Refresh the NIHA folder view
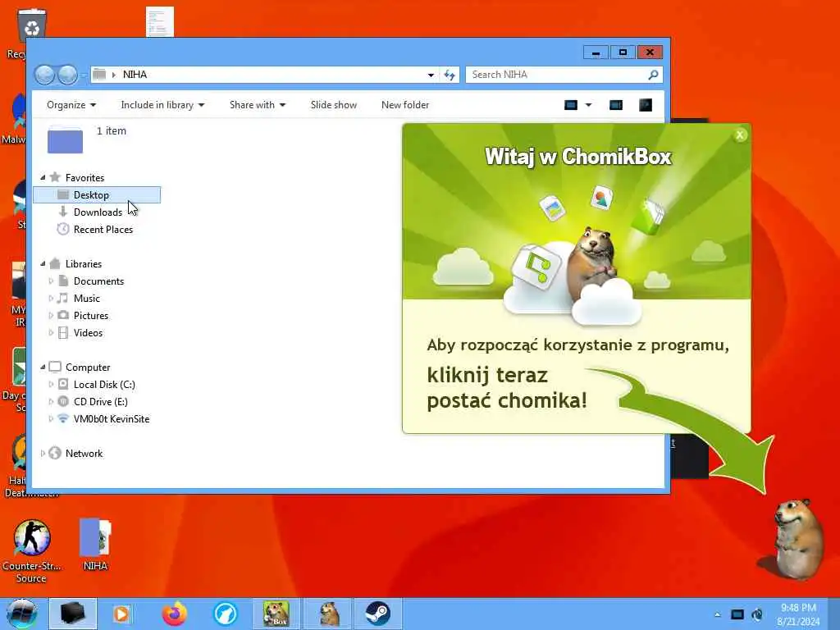 tap(450, 75)
